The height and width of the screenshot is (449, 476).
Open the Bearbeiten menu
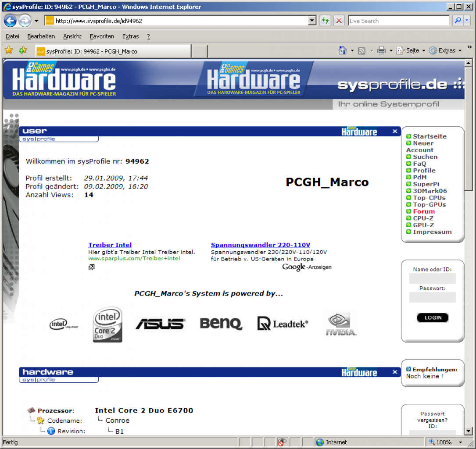[x=41, y=36]
